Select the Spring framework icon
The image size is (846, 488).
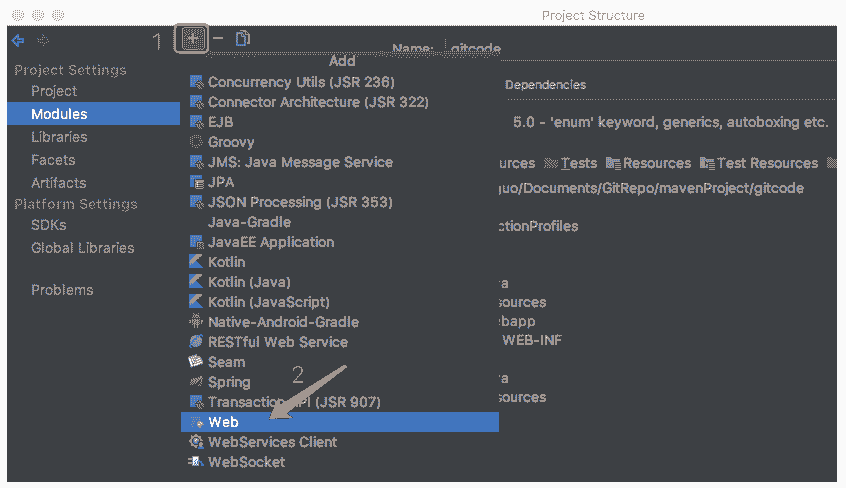196,382
